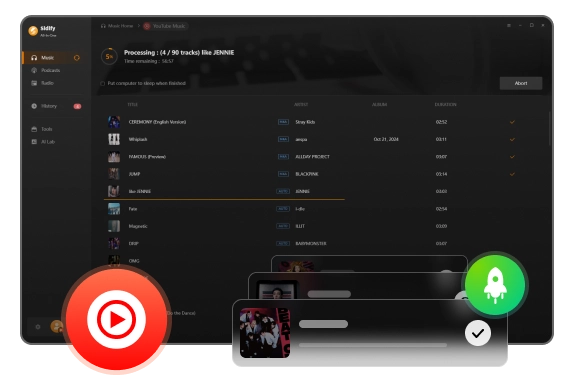Click the completed checkmark for FAMOUS (Preview)
The height and width of the screenshot is (378, 575).
click(512, 157)
